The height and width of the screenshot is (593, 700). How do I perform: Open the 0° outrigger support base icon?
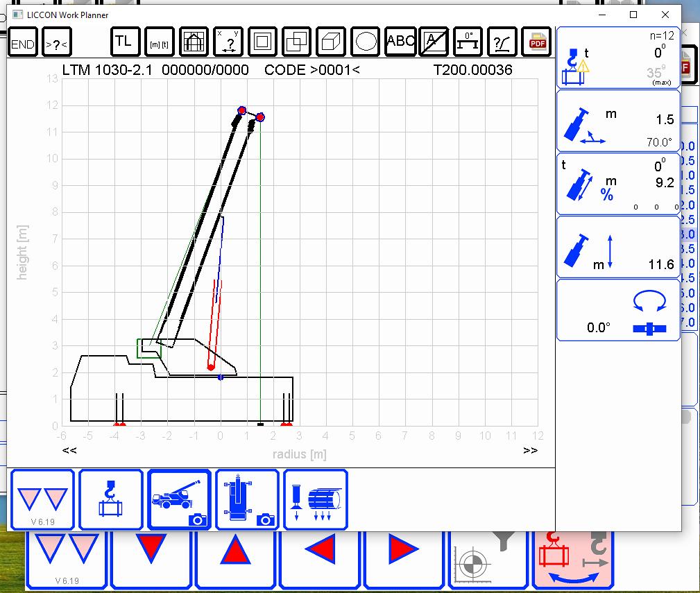tap(468, 42)
